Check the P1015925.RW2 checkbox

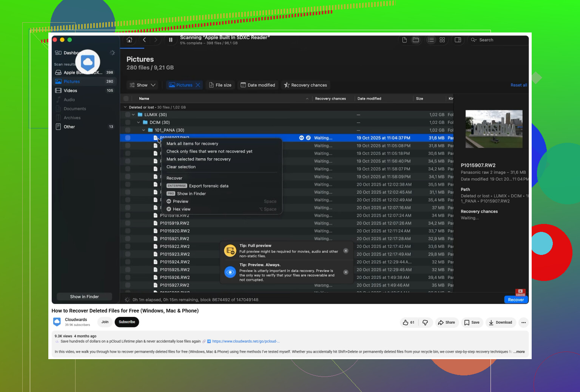click(x=128, y=270)
